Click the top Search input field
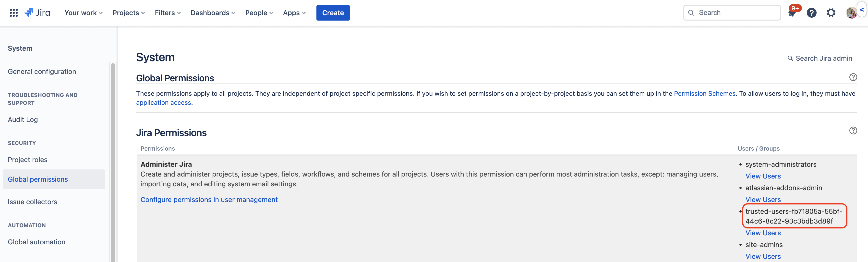The width and height of the screenshot is (868, 262). [735, 13]
